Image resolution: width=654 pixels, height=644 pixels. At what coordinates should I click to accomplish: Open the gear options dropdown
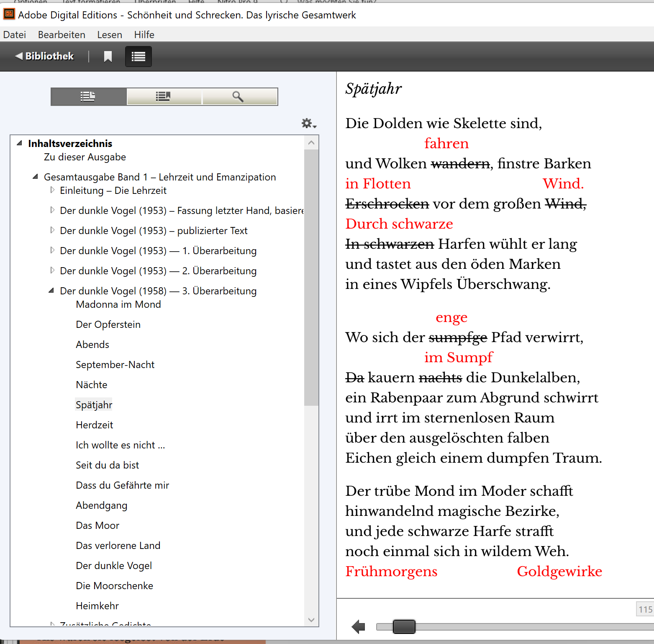[309, 123]
